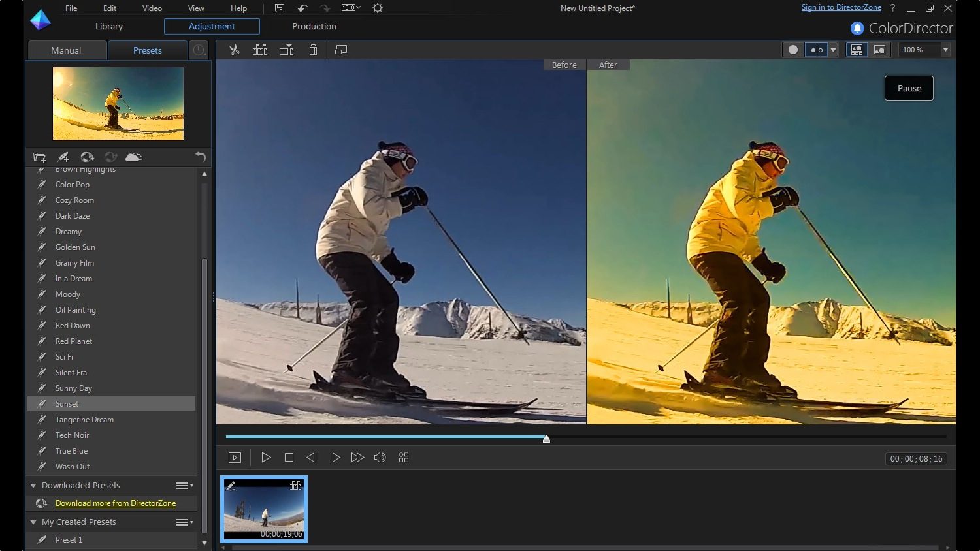The width and height of the screenshot is (980, 551).
Task: Open the history clock tab icon
Action: (x=199, y=50)
